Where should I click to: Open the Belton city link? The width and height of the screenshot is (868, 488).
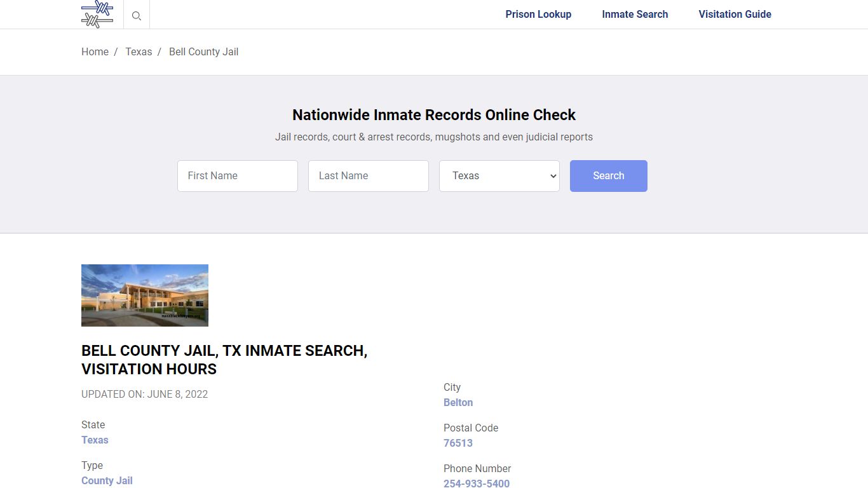click(x=458, y=402)
